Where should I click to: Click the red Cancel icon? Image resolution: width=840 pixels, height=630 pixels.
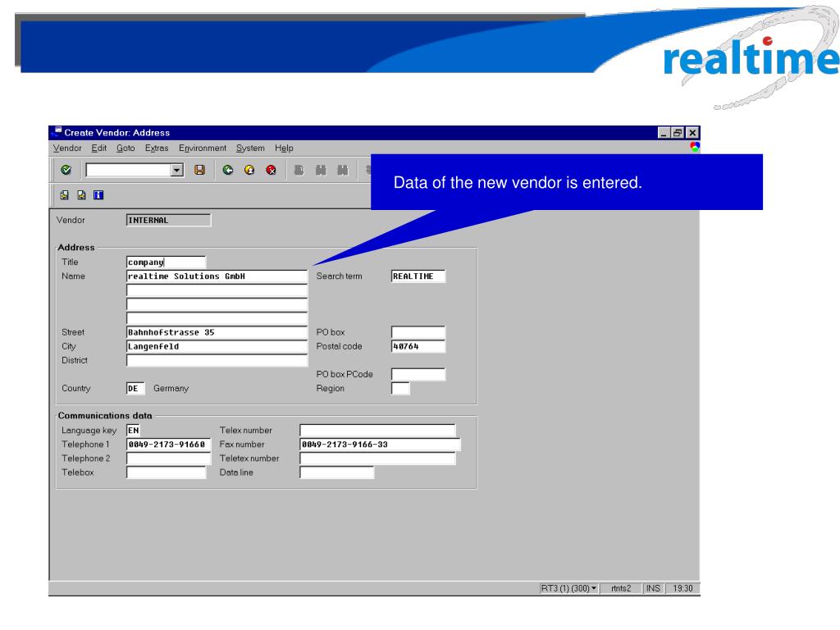(x=271, y=171)
